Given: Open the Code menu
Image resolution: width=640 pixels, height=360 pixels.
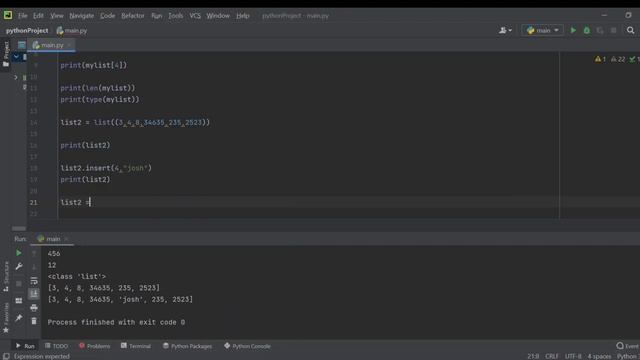Looking at the screenshot, I should 107,16.
